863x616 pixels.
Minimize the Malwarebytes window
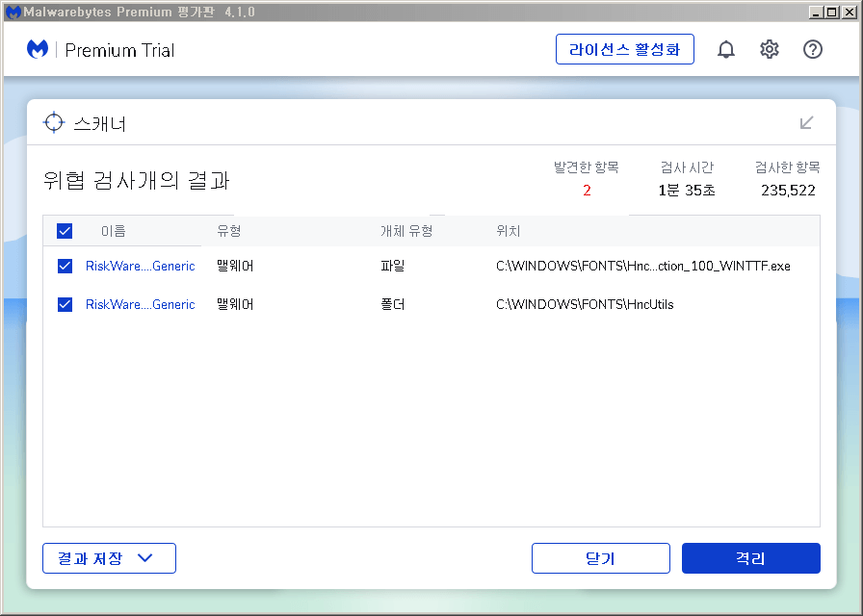coord(816,12)
